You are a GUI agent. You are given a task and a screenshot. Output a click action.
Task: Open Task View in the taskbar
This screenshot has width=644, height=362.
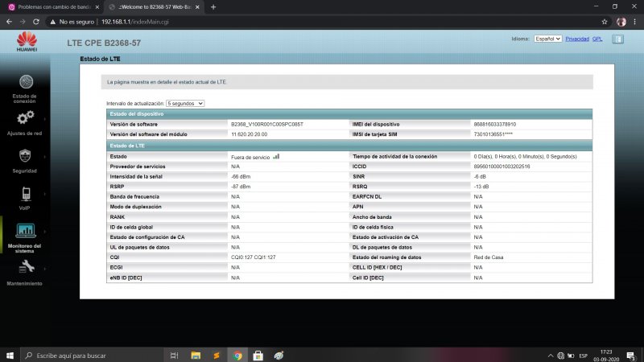174,356
